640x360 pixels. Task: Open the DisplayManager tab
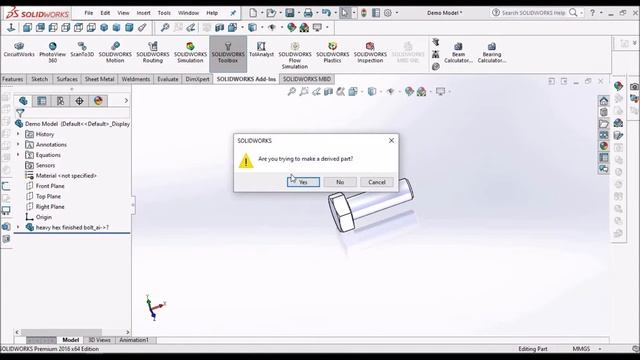(x=98, y=101)
